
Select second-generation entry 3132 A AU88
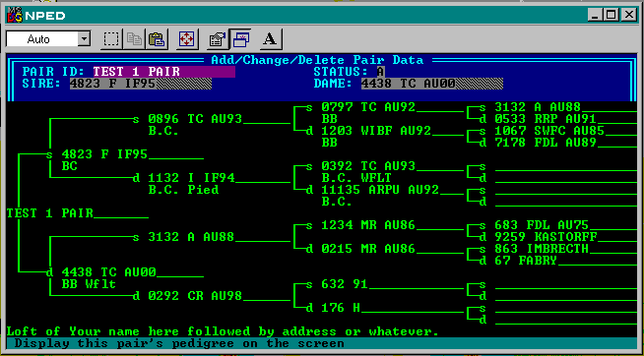pyautogui.click(x=191, y=237)
